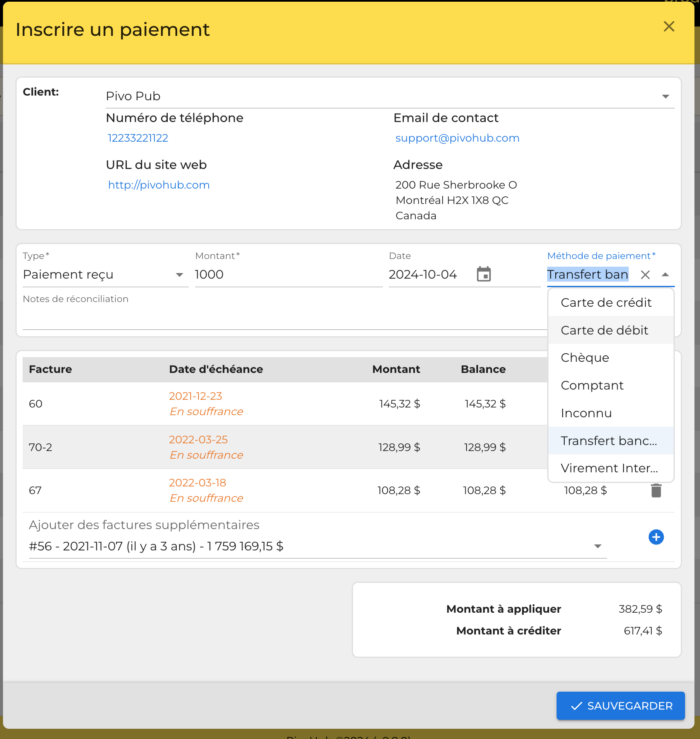The height and width of the screenshot is (739, 700).
Task: Click due date 2022-03-18
Action: (198, 483)
